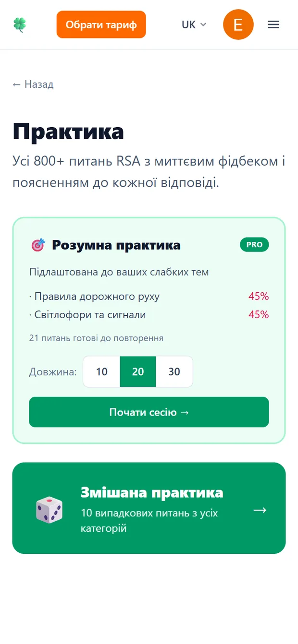The height and width of the screenshot is (644, 298).
Task: Expand the UK language dropdown
Action: [194, 24]
